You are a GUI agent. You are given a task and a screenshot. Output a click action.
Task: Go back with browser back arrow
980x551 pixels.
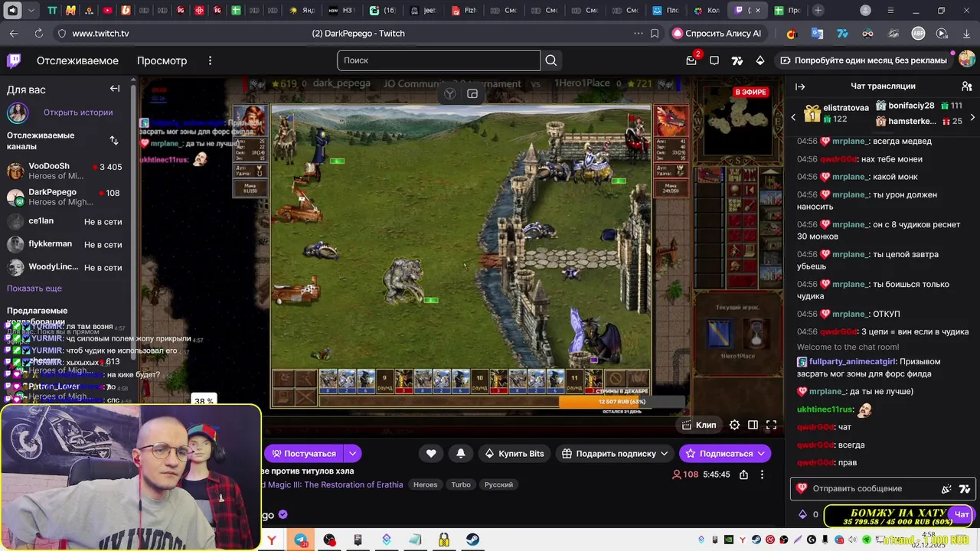point(14,34)
